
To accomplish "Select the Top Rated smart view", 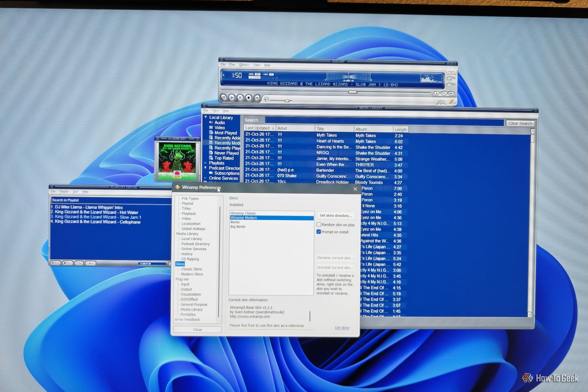I will tap(224, 158).
